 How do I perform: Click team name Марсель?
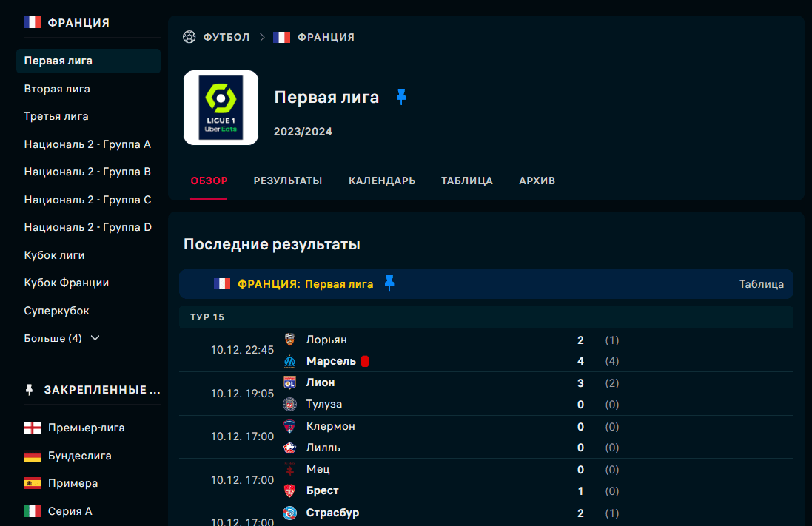point(331,361)
